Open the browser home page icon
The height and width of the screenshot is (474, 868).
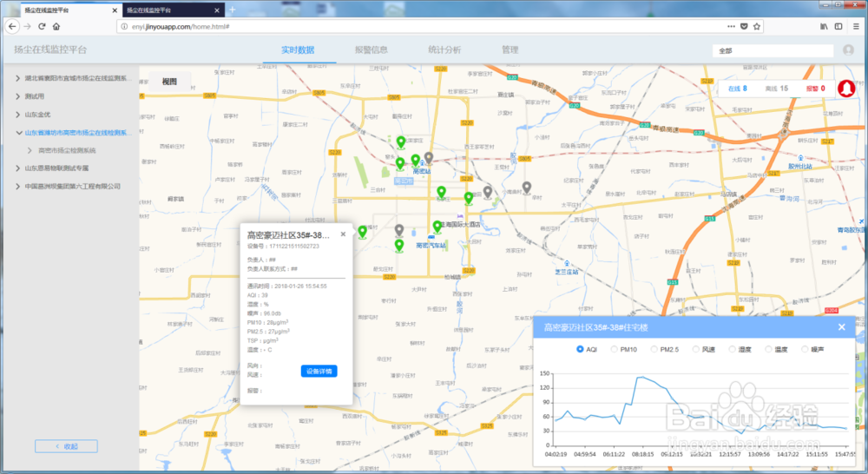(56, 26)
